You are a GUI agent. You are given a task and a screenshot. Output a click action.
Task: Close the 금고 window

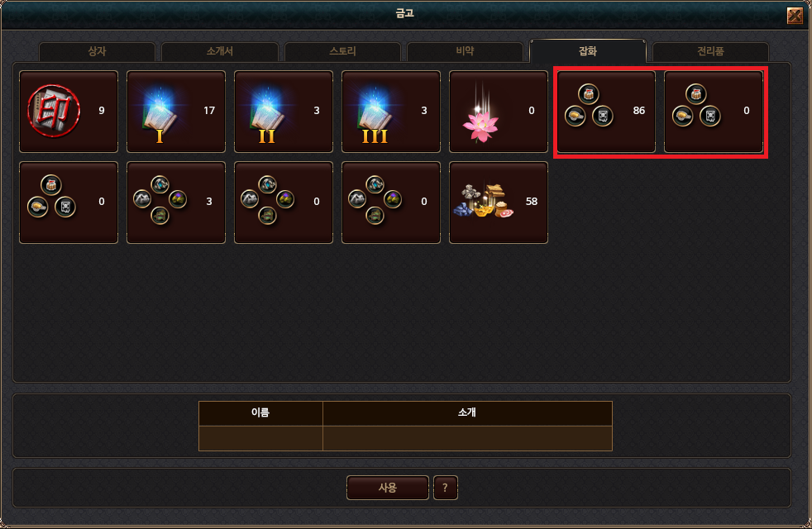pos(795,16)
